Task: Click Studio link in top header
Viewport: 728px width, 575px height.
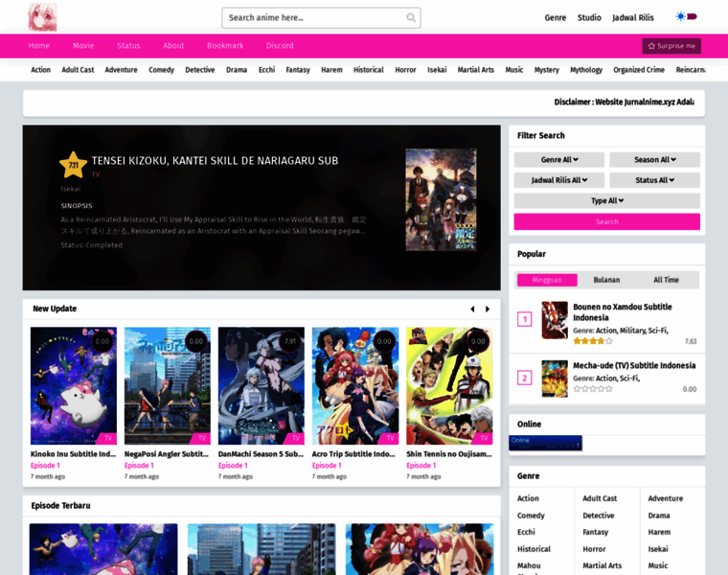Action: (x=589, y=17)
